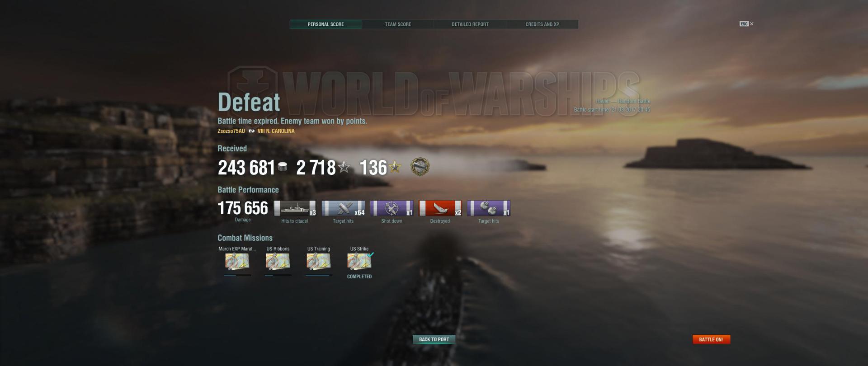868x366 pixels.
Task: Click the secondary Target hits x1 ribbon
Action: pyautogui.click(x=489, y=208)
